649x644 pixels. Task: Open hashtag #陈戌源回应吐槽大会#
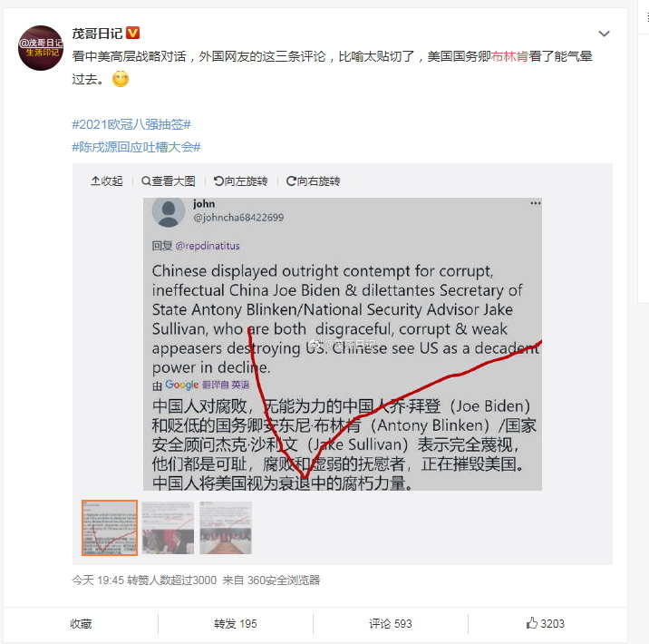136,147
